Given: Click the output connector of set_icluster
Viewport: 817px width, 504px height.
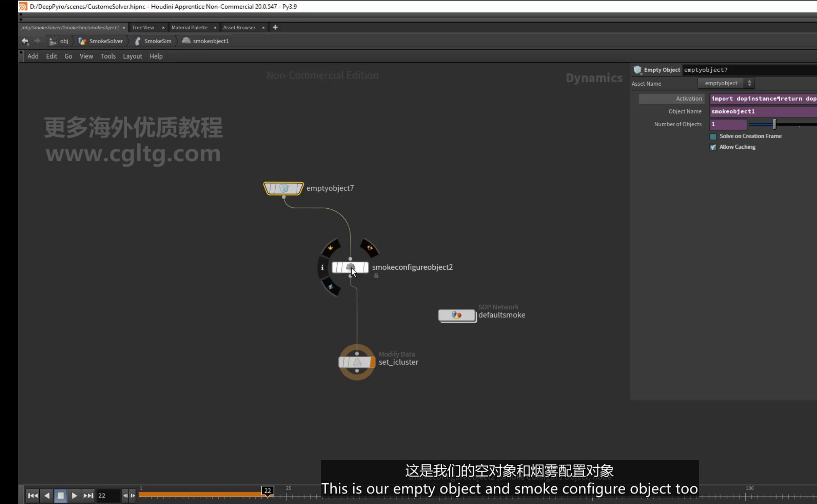Looking at the screenshot, I should tap(357, 371).
